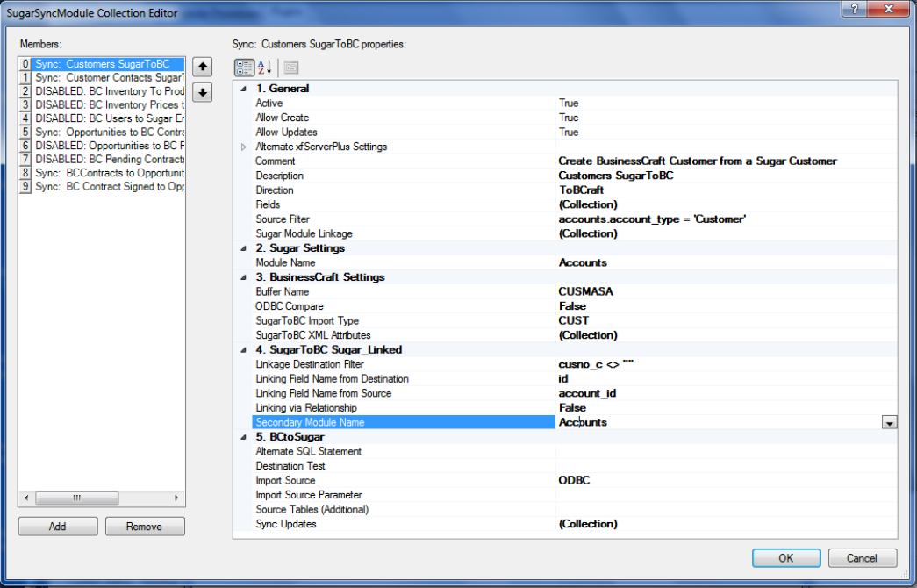Collapse the 4. SugarToBC Sugar_Linked category

click(243, 350)
